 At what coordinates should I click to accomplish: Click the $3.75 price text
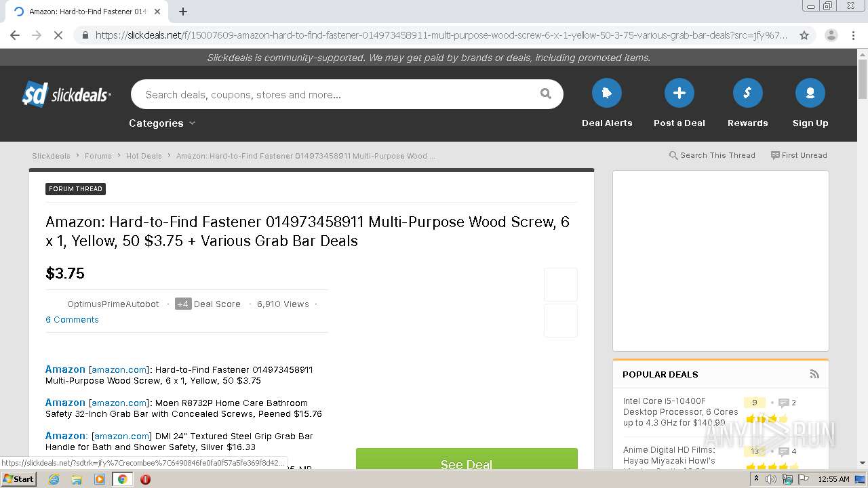click(x=65, y=274)
